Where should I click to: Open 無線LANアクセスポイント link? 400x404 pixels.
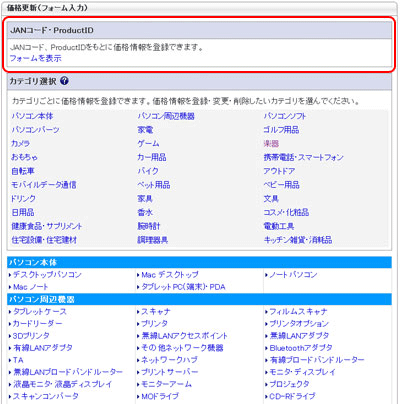click(184, 336)
